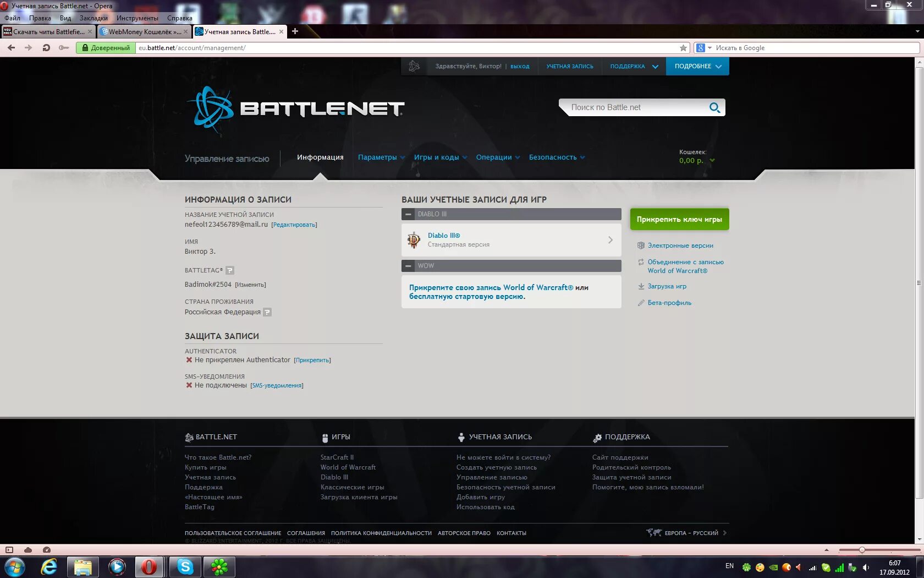
Task: Click the Blizzard service bar icon
Action: pyautogui.click(x=414, y=66)
